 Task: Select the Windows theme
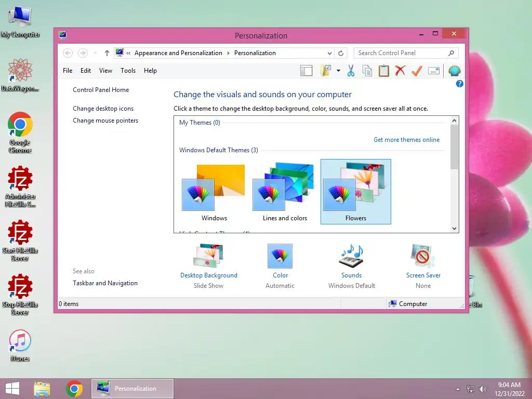pyautogui.click(x=214, y=192)
